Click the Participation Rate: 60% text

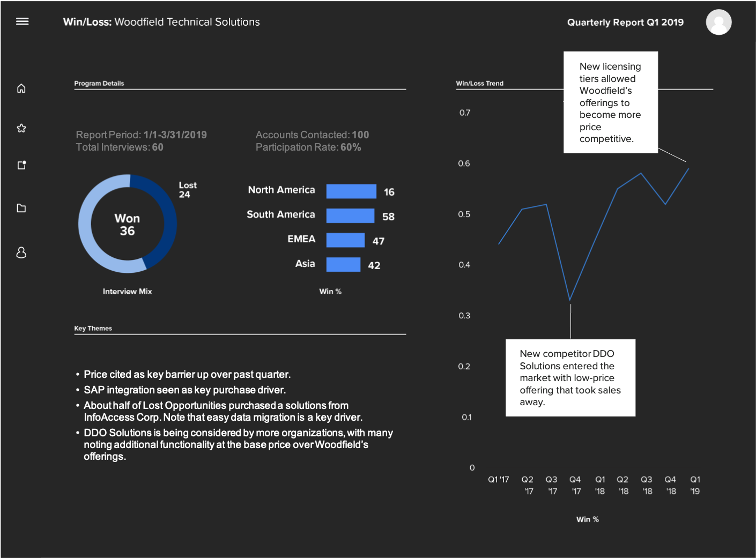tap(308, 147)
